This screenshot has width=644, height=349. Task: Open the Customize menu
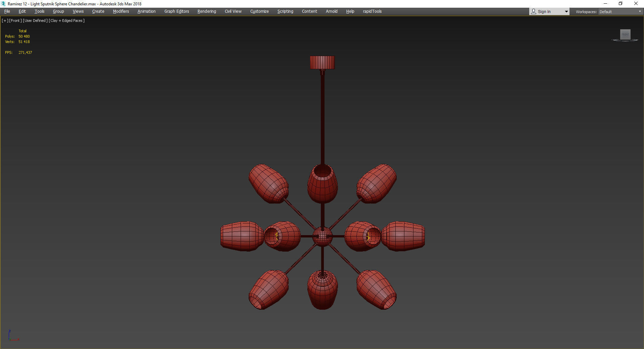[259, 11]
